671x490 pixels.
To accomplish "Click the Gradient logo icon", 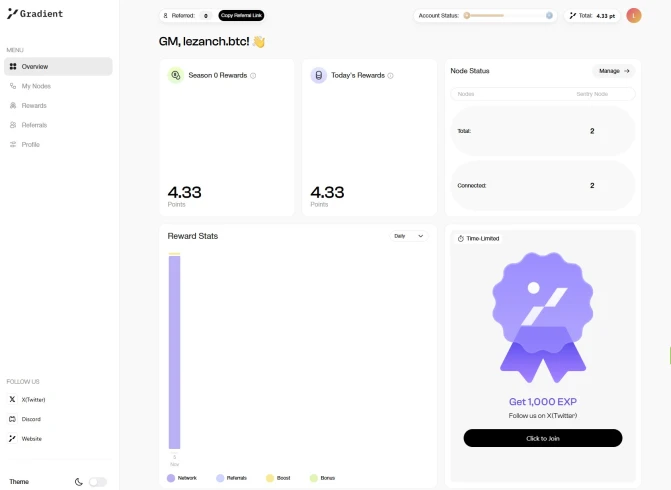I will (x=12, y=14).
